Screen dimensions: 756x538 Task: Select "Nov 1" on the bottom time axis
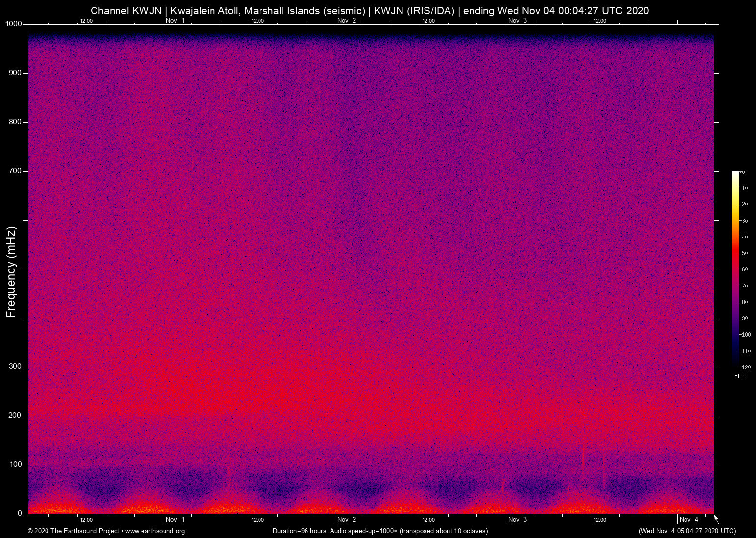pos(175,519)
